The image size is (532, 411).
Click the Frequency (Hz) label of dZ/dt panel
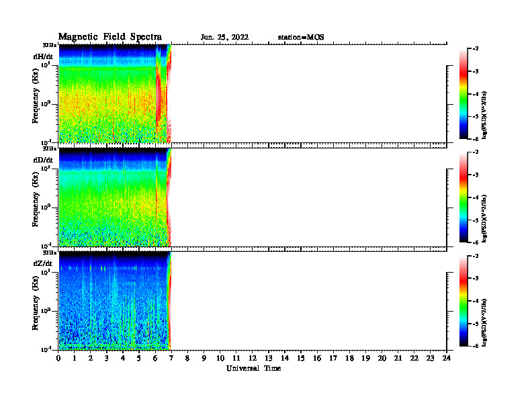click(x=36, y=303)
